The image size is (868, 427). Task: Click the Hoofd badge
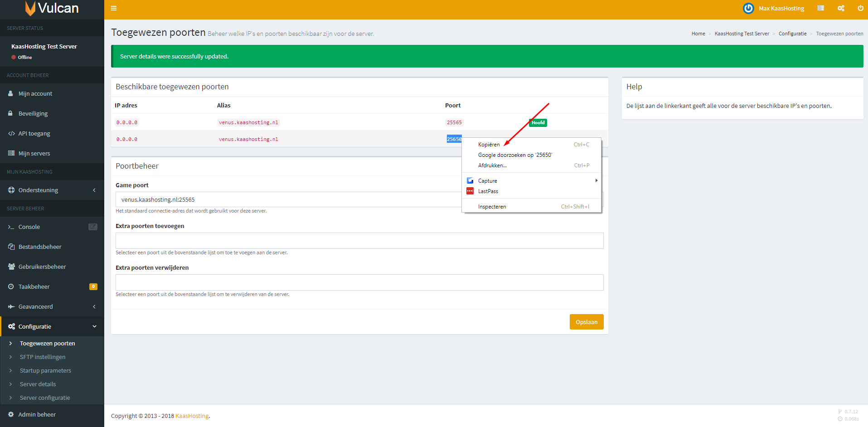tap(538, 122)
